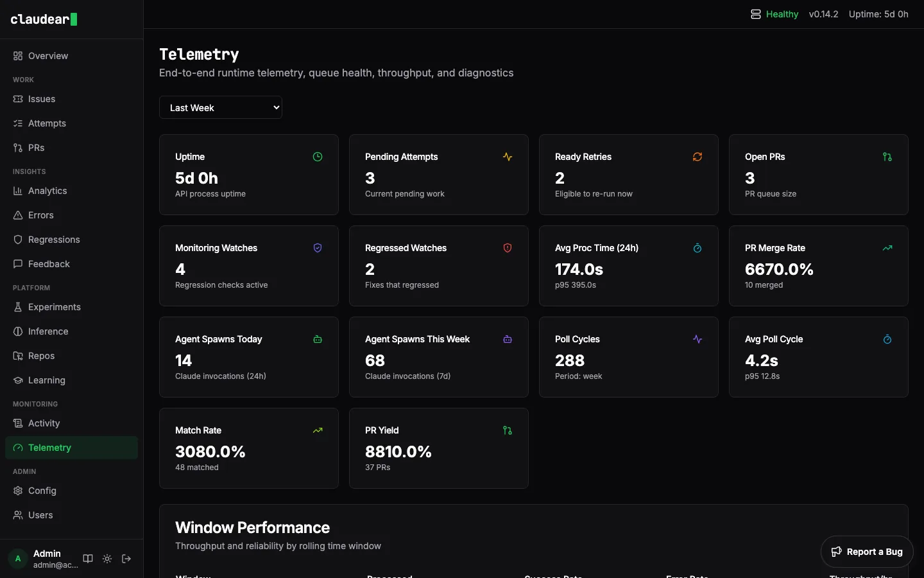
Task: Click the Report a Bug button
Action: click(x=866, y=552)
